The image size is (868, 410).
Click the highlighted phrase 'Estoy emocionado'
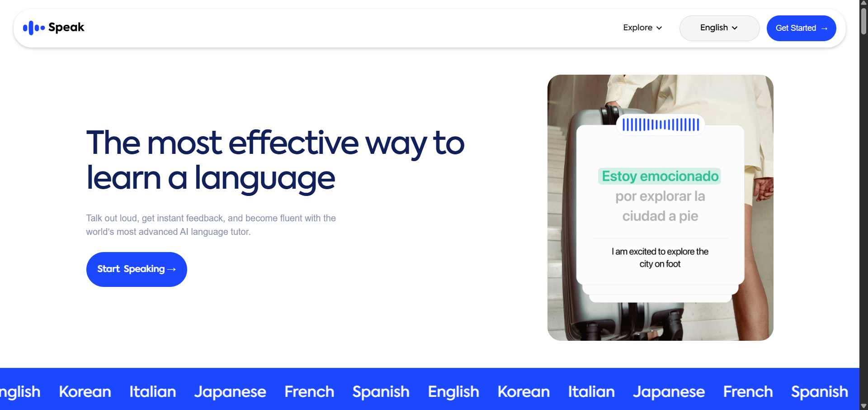coord(660,176)
